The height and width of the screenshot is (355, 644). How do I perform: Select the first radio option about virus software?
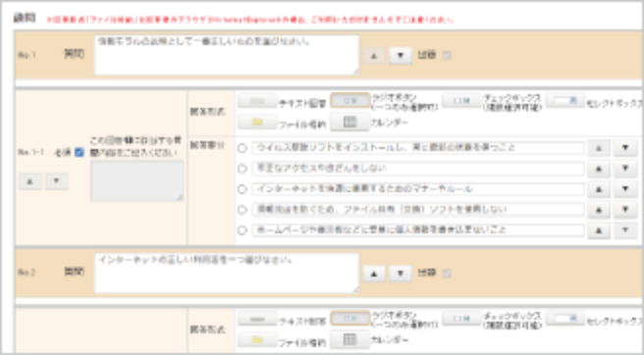pos(242,148)
